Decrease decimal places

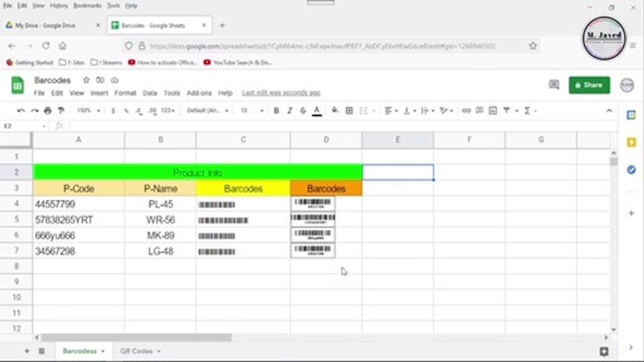(139, 111)
